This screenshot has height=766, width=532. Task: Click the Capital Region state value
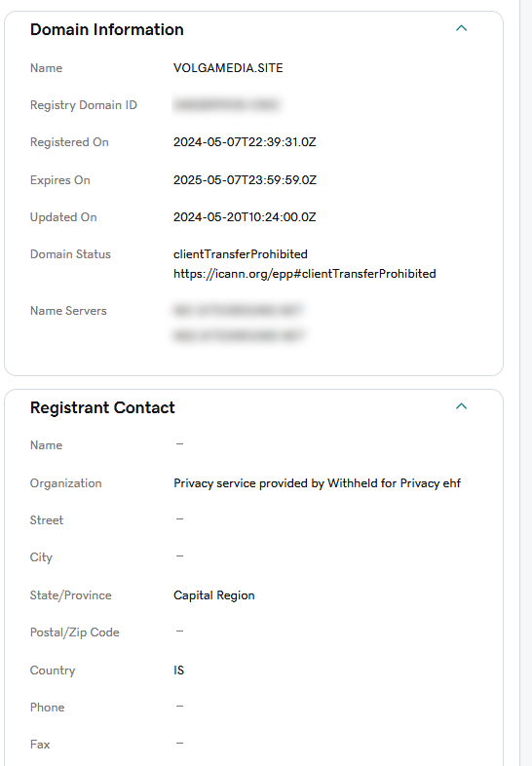click(x=214, y=595)
